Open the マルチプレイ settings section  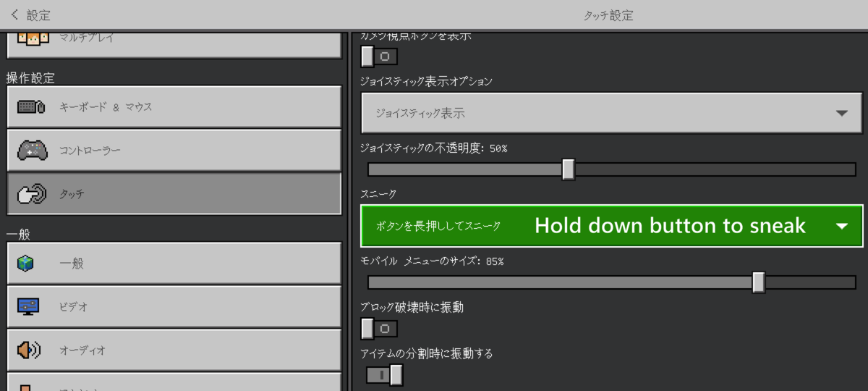pyautogui.click(x=174, y=44)
